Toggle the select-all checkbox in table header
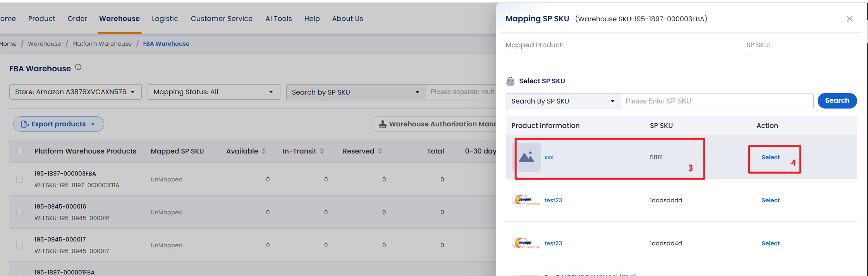This screenshot has height=276, width=868. [19, 151]
